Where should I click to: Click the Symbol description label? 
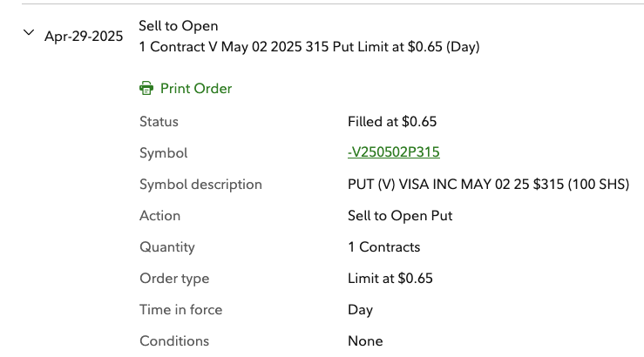click(x=200, y=185)
